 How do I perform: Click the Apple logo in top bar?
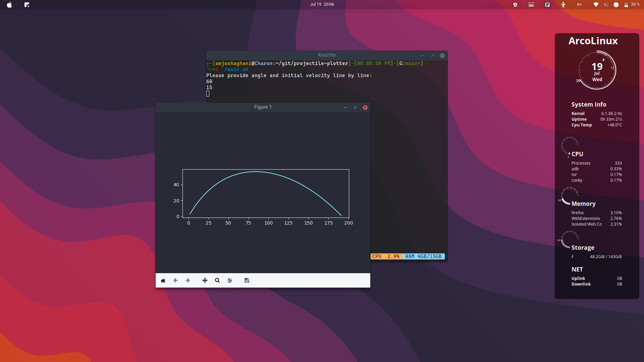coord(9,5)
